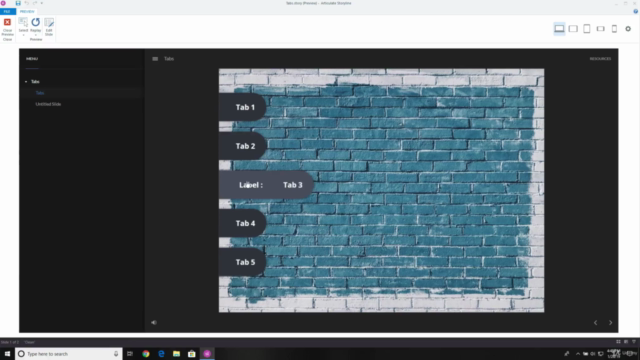The height and width of the screenshot is (360, 640).
Task: Open Untitled Slide in the menu
Action: click(48, 104)
